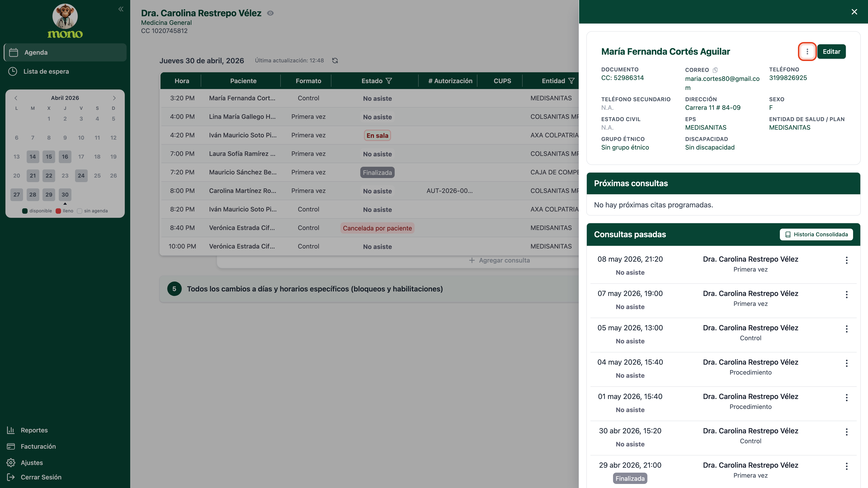Open options for 01 may 2026 consultation
Viewport: 868px width, 488px height.
point(847,398)
